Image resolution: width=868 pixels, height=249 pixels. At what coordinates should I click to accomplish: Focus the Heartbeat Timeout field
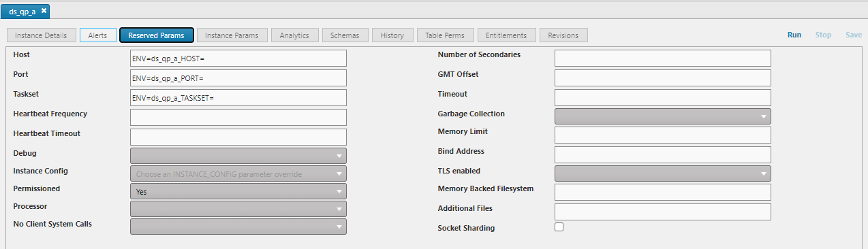238,137
